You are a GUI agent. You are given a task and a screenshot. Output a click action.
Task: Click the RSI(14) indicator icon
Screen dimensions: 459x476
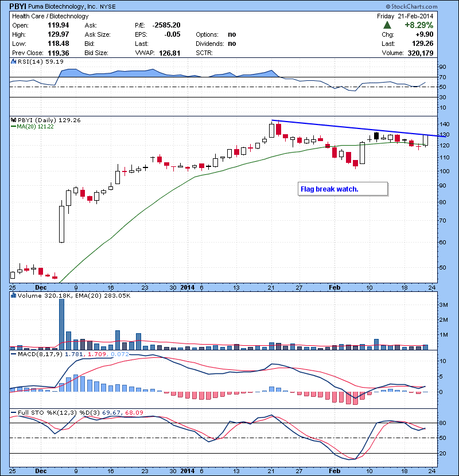click(13, 61)
